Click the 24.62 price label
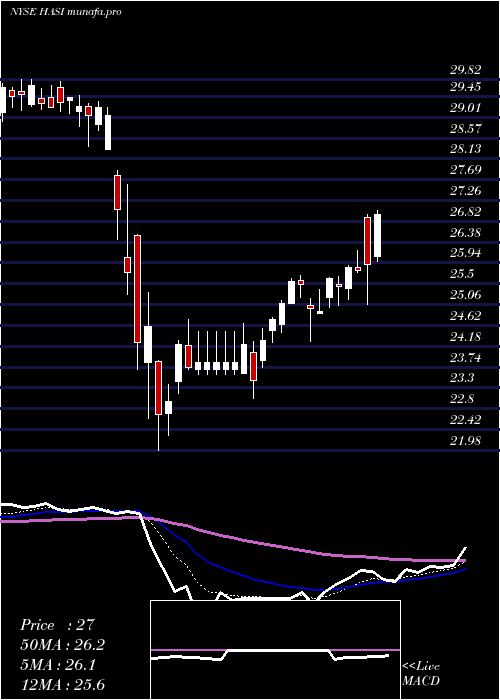Screen dimensions: 500x700 pyautogui.click(x=466, y=316)
